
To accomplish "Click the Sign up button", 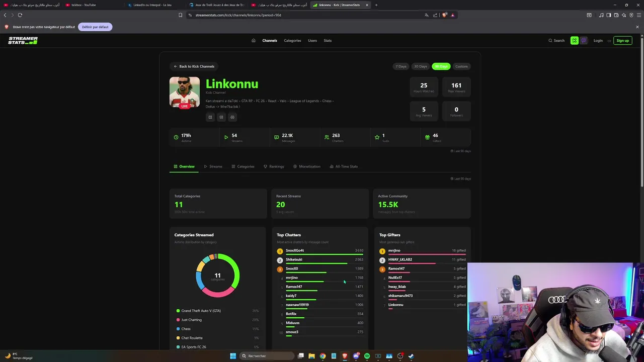I will (x=623, y=41).
